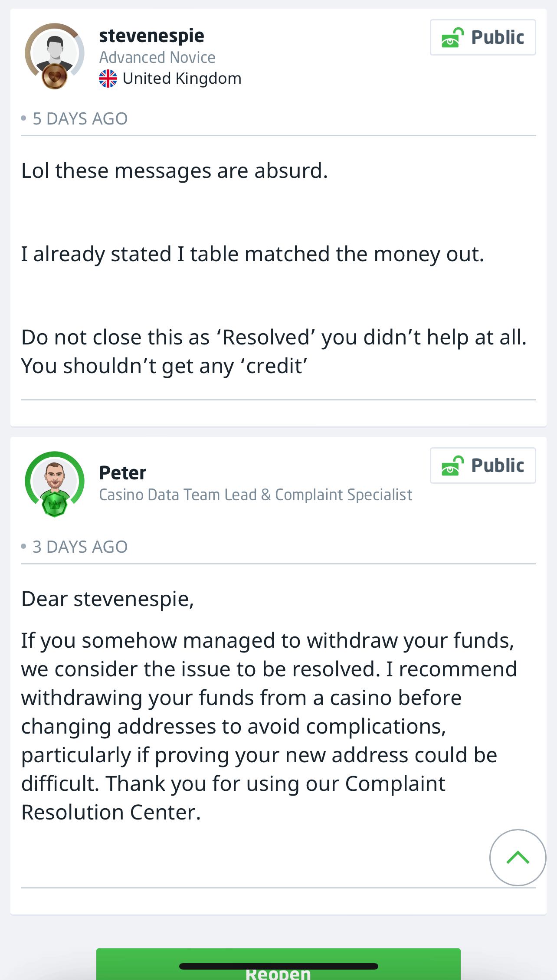Click the Advanced Novice rank label
The image size is (557, 980).
pyautogui.click(x=157, y=57)
